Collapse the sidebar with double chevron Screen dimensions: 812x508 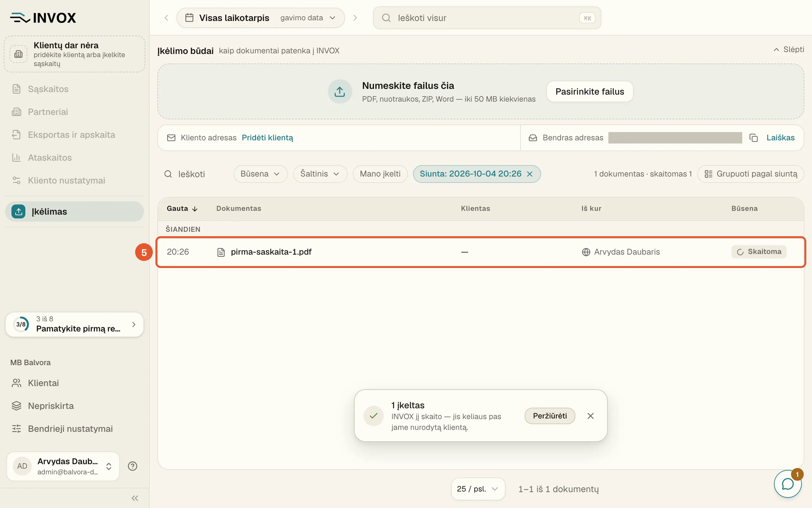point(134,498)
